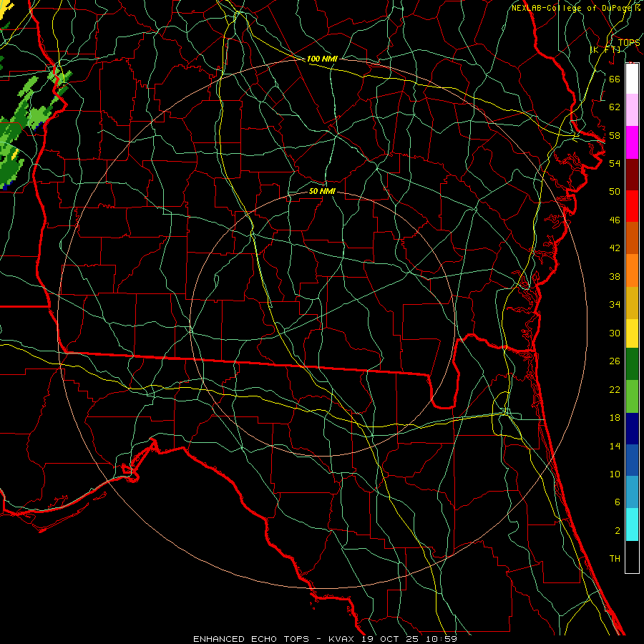The height and width of the screenshot is (644, 644).
Task: Select the medium blue 18 kft swatch
Action: click(x=632, y=460)
